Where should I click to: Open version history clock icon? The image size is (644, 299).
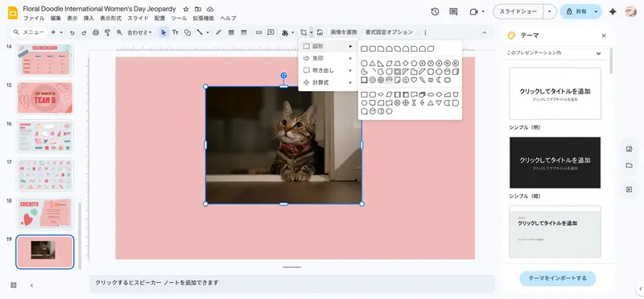pyautogui.click(x=435, y=11)
